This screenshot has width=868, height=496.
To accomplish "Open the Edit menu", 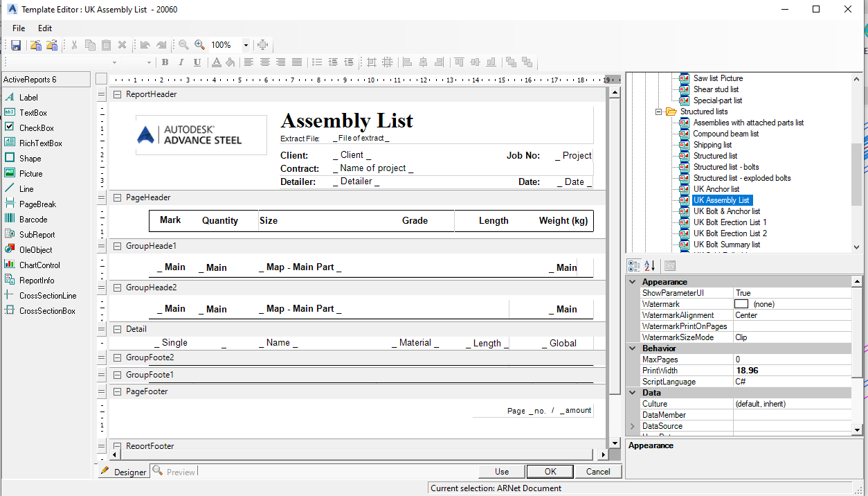I will 44,28.
